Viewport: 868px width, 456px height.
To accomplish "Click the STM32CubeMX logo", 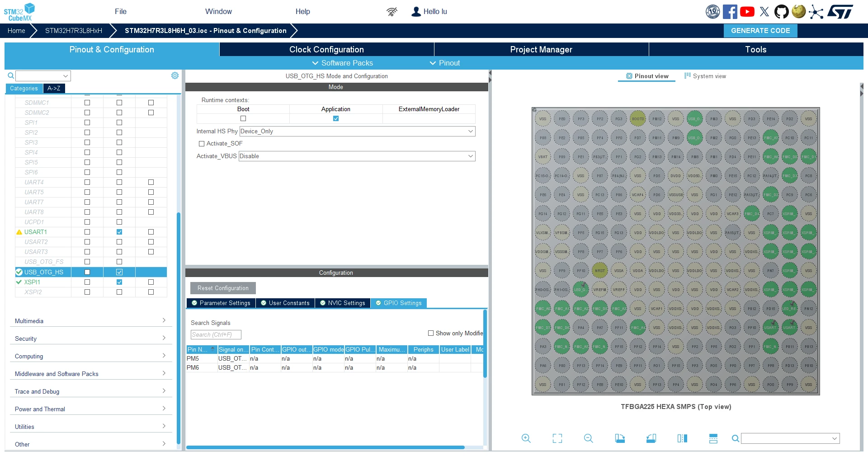I will click(19, 12).
